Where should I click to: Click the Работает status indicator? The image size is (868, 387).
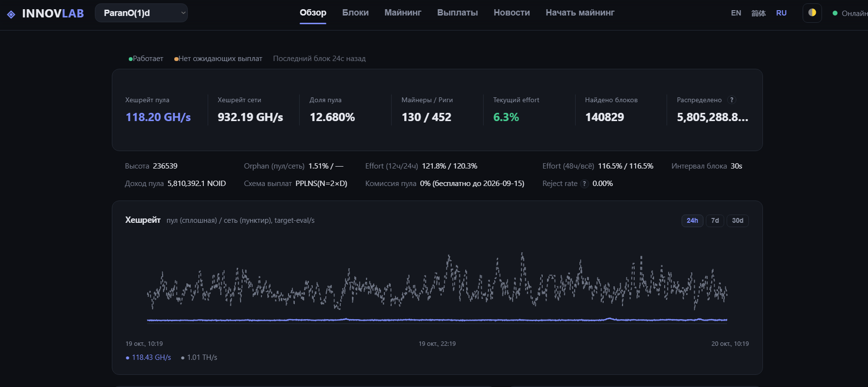(146, 59)
